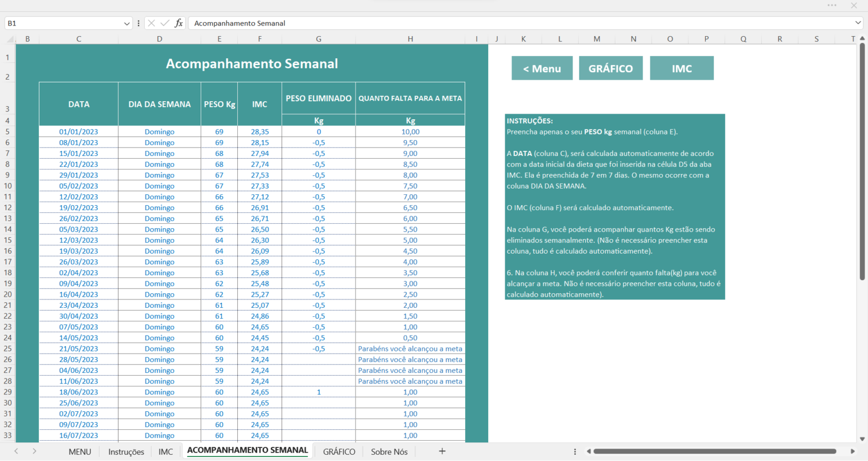The height and width of the screenshot is (461, 868).
Task: Click the confirm entry checkmark icon
Action: [165, 23]
